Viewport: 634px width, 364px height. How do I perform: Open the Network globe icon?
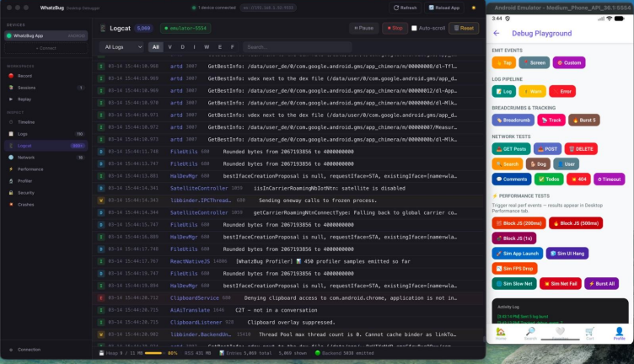pyautogui.click(x=11, y=158)
